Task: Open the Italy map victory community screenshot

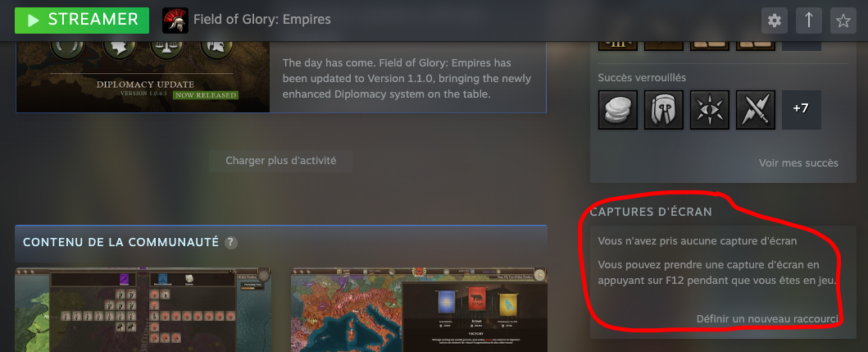Action: pos(419,310)
